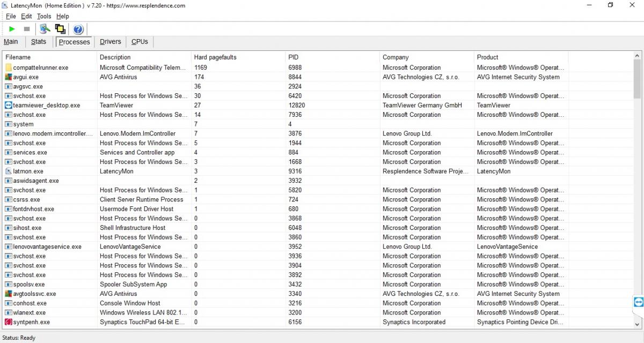Open the Help menu
644x343 pixels.
(63, 16)
